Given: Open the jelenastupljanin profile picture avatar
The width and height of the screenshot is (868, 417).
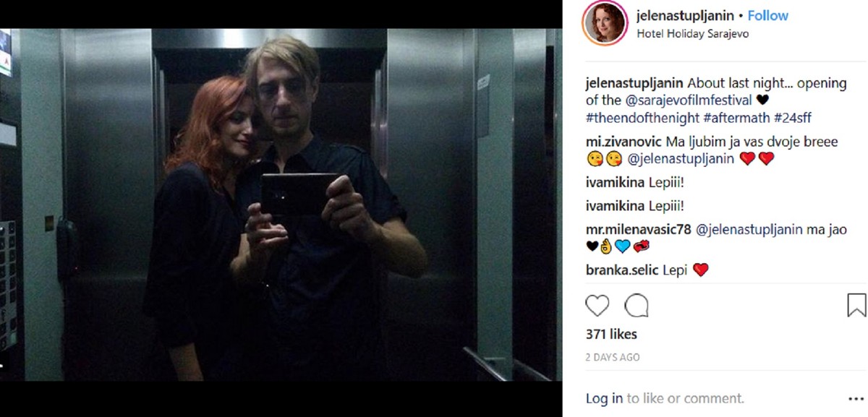Looking at the screenshot, I should click(x=605, y=24).
